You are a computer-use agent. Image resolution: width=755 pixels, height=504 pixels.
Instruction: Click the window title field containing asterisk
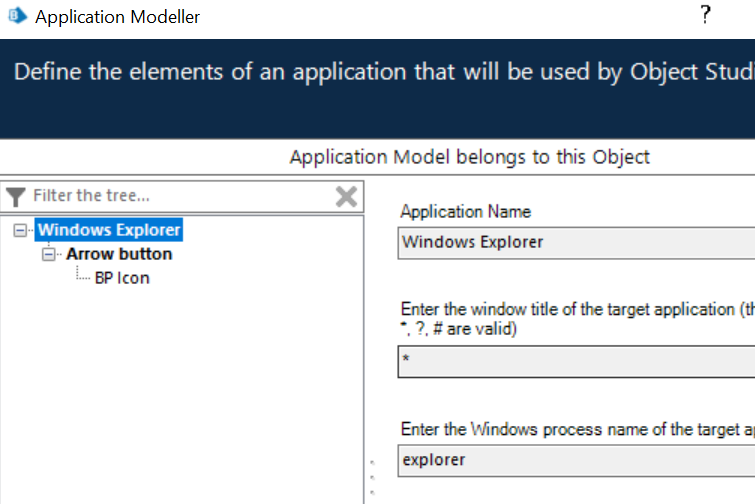[575, 361]
